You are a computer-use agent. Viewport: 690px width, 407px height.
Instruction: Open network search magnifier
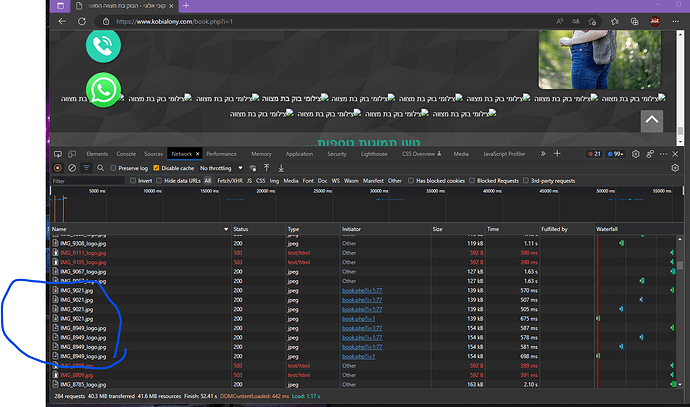(x=101, y=168)
